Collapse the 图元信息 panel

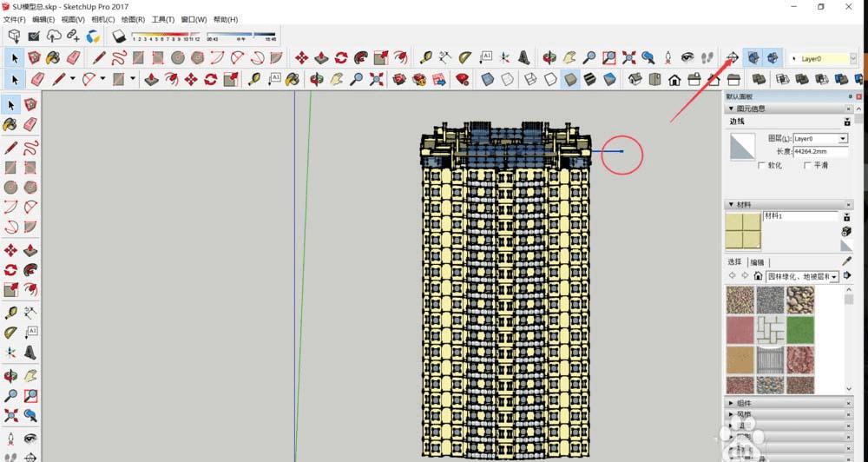click(x=731, y=109)
